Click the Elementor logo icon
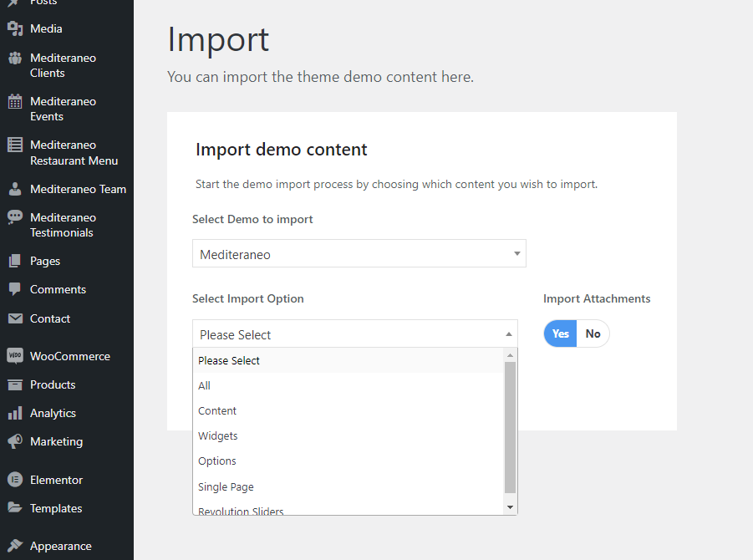The width and height of the screenshot is (753, 560). tap(15, 479)
